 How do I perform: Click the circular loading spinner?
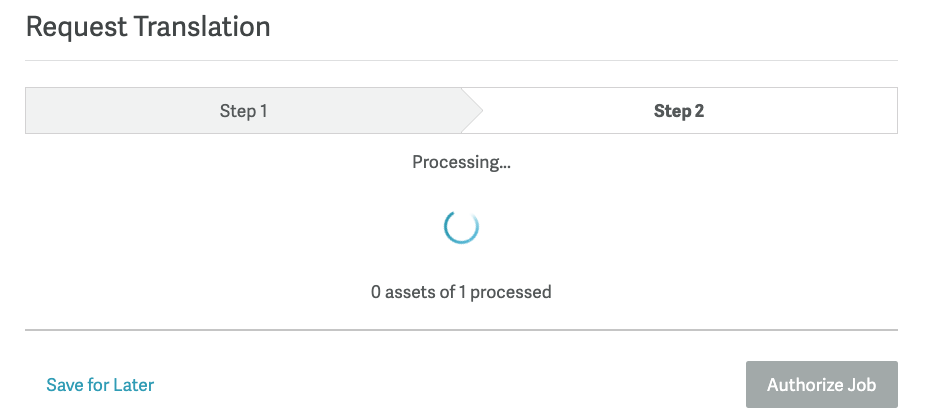point(461,227)
